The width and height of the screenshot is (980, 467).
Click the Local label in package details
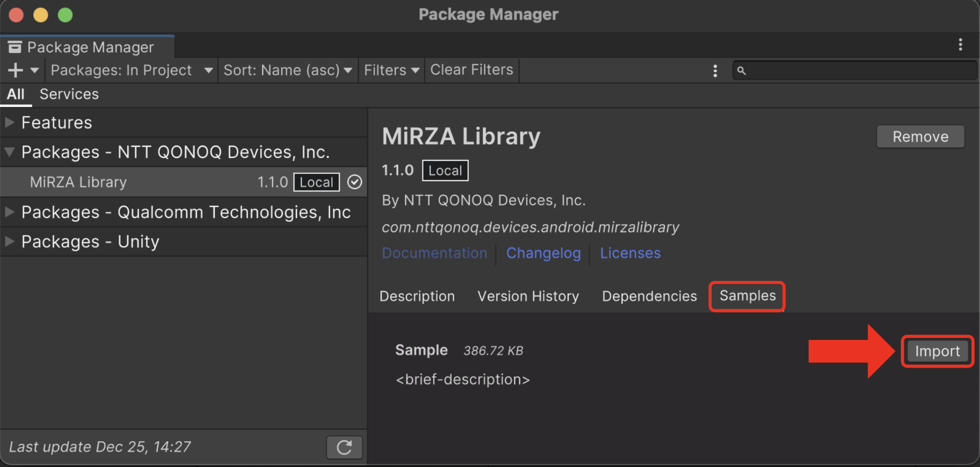tap(445, 170)
